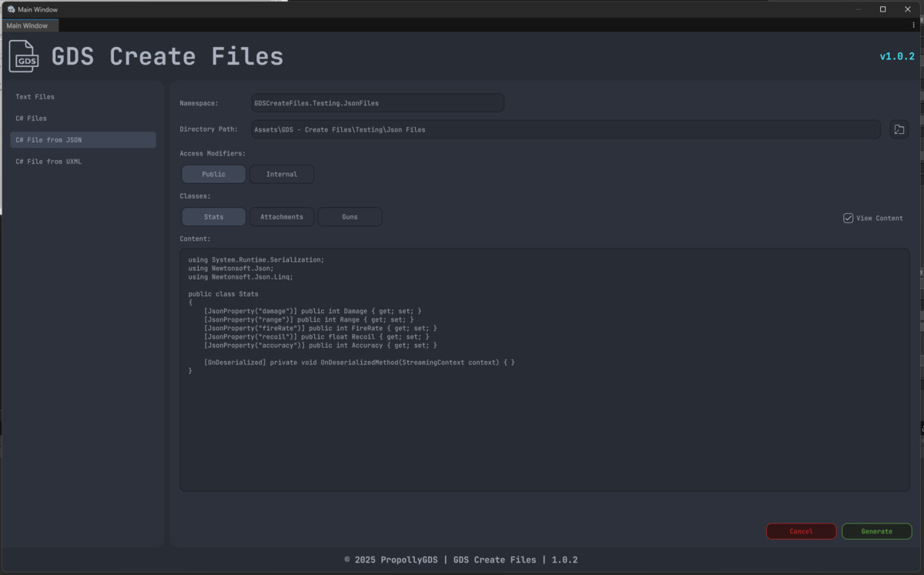Click into the Directory Path field

point(566,129)
